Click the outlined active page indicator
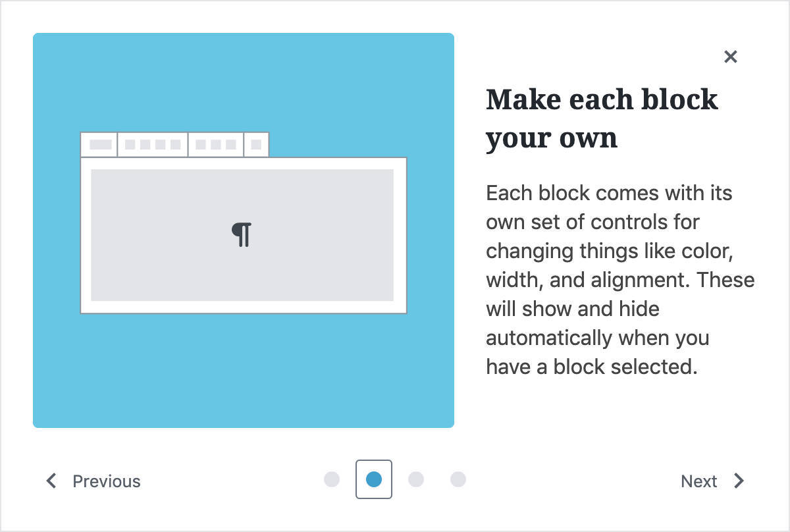The image size is (790, 532). pos(374,479)
